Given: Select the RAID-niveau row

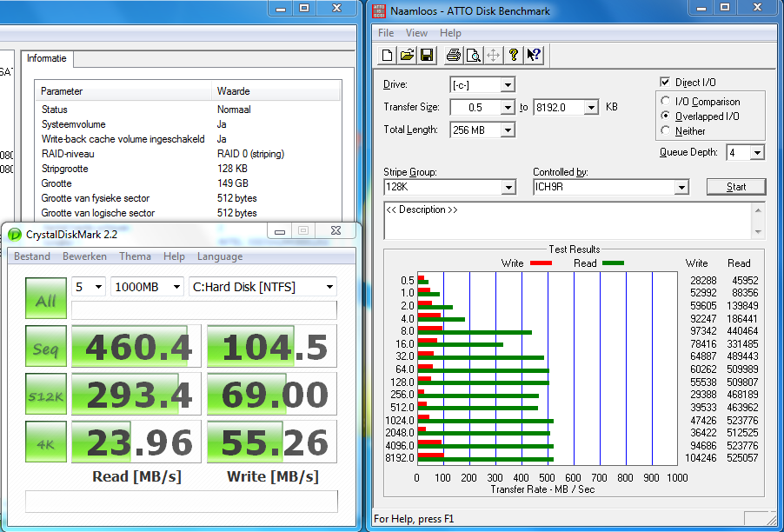Looking at the screenshot, I should click(x=188, y=154).
